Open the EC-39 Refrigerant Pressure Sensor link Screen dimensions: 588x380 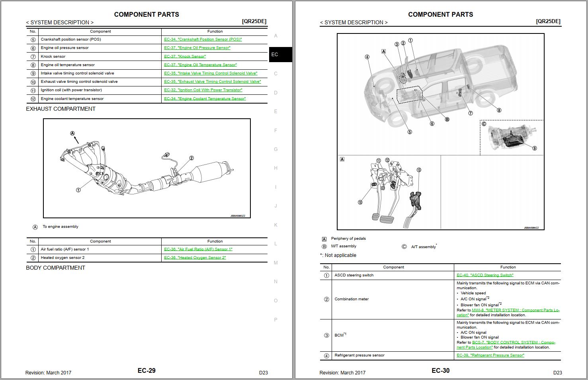[x=490, y=355]
